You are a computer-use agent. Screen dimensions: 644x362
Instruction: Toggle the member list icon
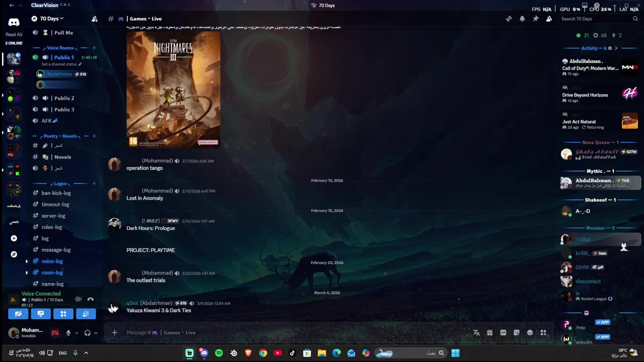pos(549,19)
